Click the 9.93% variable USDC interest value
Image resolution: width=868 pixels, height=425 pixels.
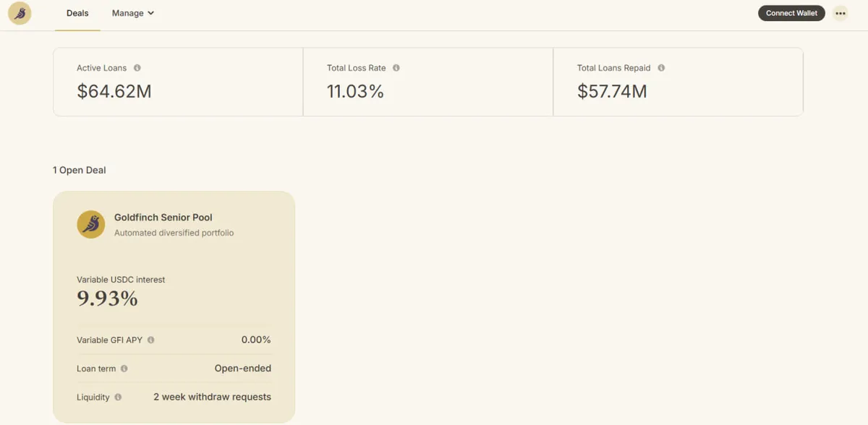click(x=108, y=299)
